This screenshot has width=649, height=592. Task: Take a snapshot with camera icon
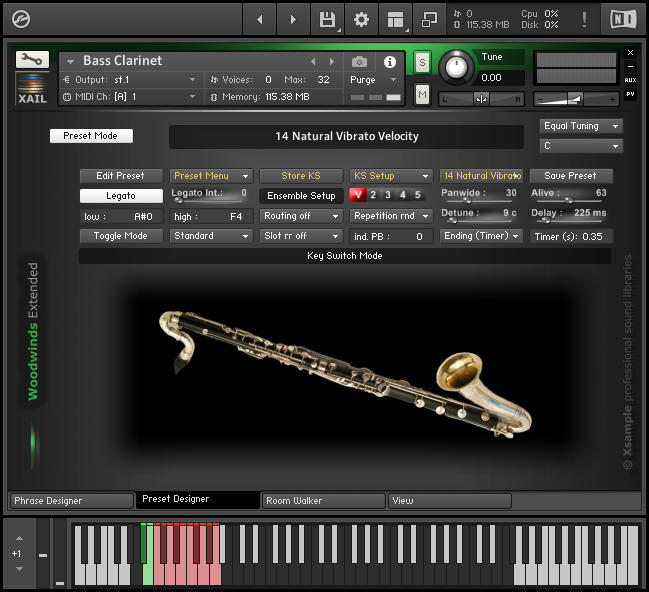pos(359,62)
